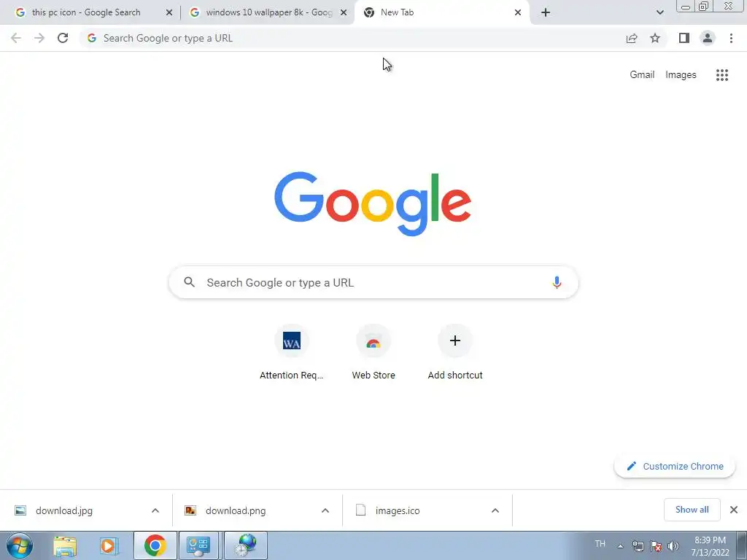Click the TH language indicator
Image resolution: width=747 pixels, height=560 pixels.
point(600,544)
